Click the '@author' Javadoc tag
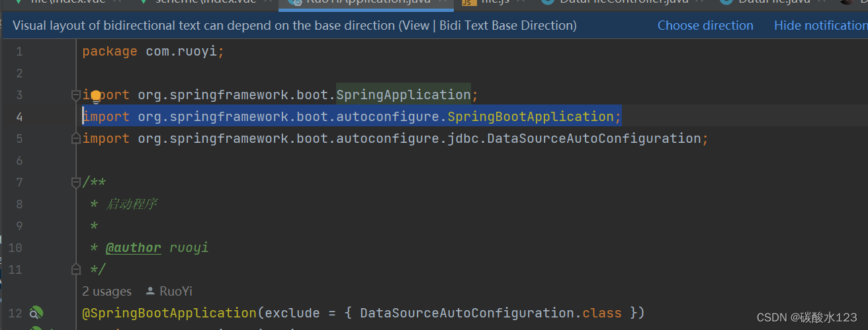 point(134,247)
